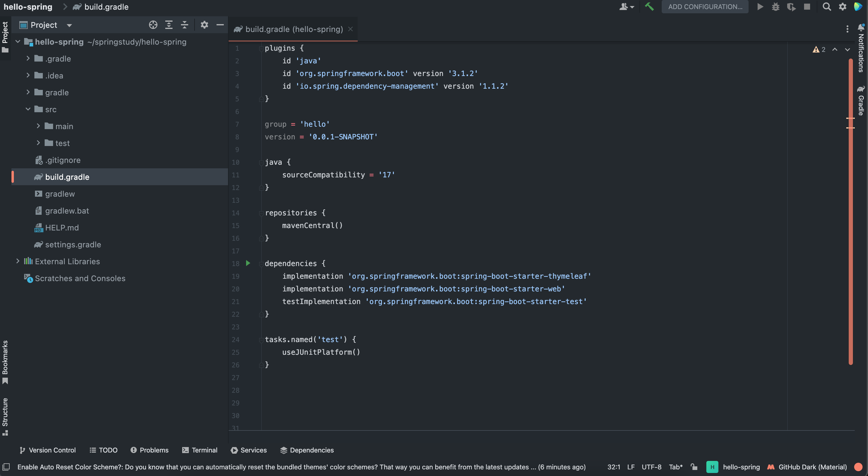868x476 pixels.
Task: Open Gradle tool window on right
Action: 861,100
